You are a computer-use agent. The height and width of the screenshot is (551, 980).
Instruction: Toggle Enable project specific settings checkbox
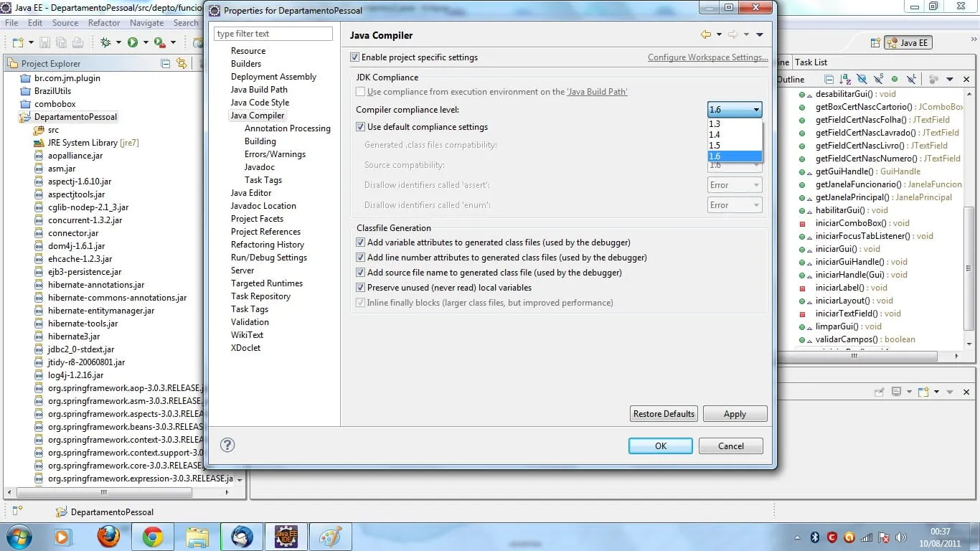[354, 57]
